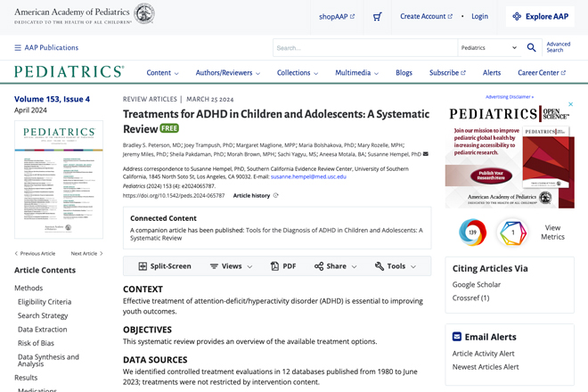Click inside the Search input field
The image size is (588, 392).
click(365, 47)
